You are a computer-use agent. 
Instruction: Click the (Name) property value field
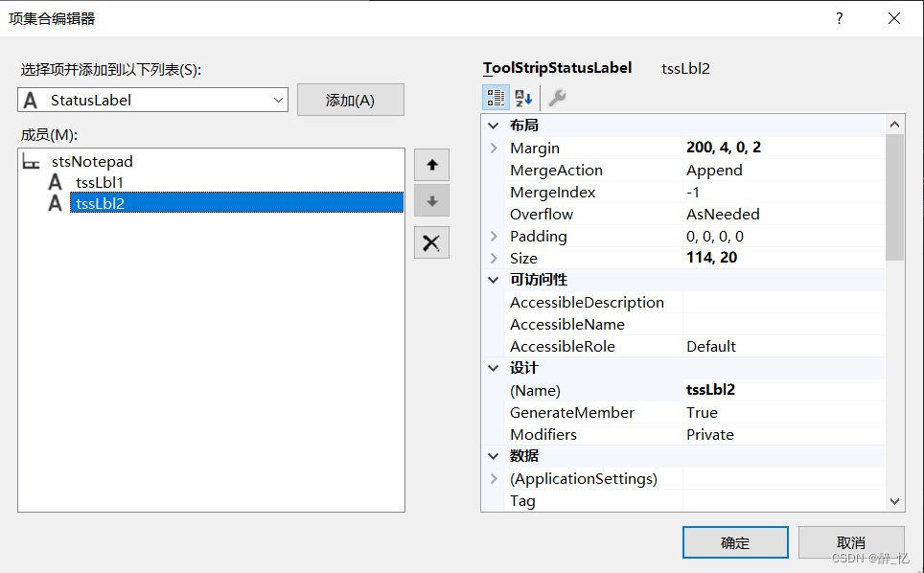(x=782, y=391)
